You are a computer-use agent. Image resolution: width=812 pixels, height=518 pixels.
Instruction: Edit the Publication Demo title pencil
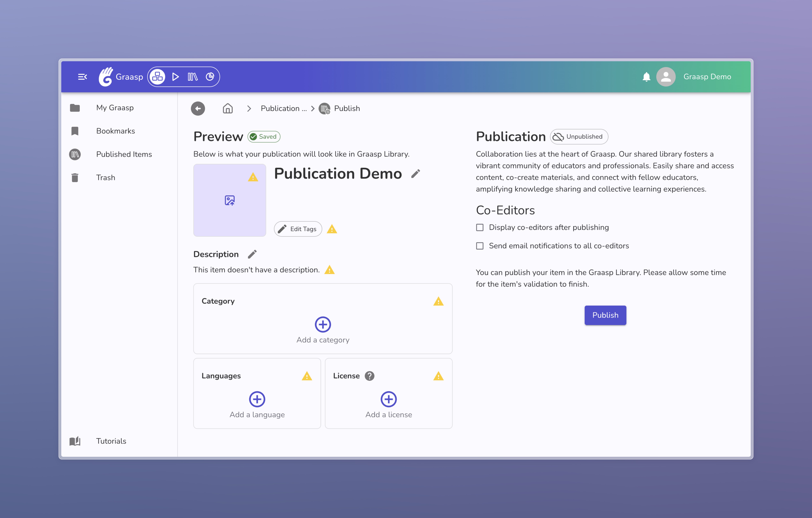[415, 174]
